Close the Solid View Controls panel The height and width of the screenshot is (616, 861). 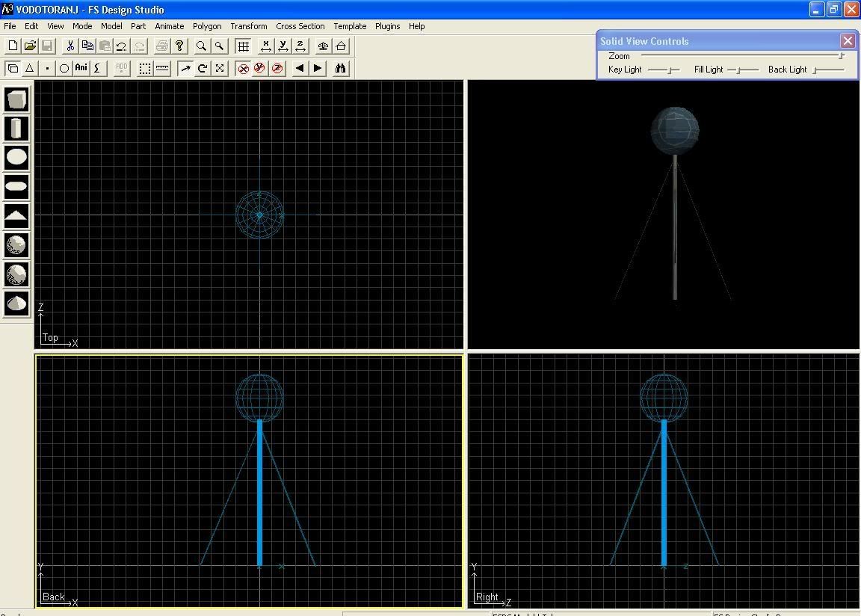click(x=848, y=40)
